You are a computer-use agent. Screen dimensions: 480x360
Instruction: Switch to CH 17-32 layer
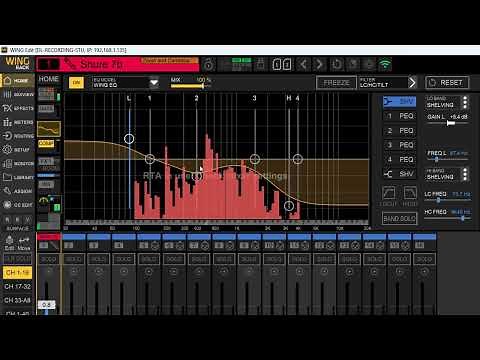[17, 286]
